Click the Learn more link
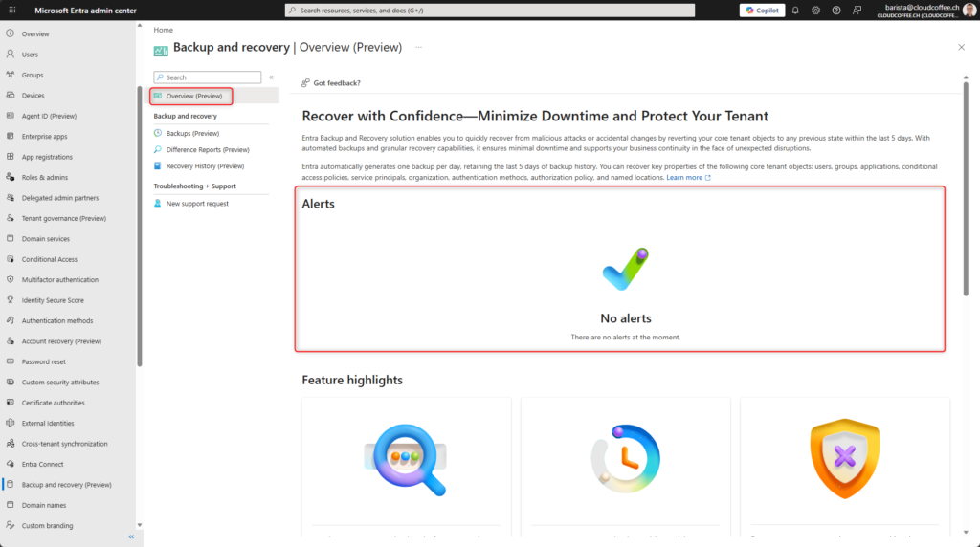 (x=688, y=177)
